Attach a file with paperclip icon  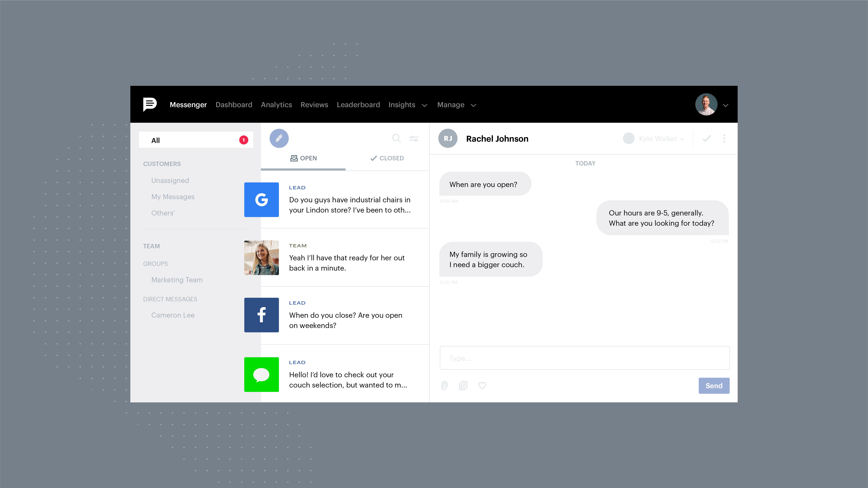(x=444, y=385)
